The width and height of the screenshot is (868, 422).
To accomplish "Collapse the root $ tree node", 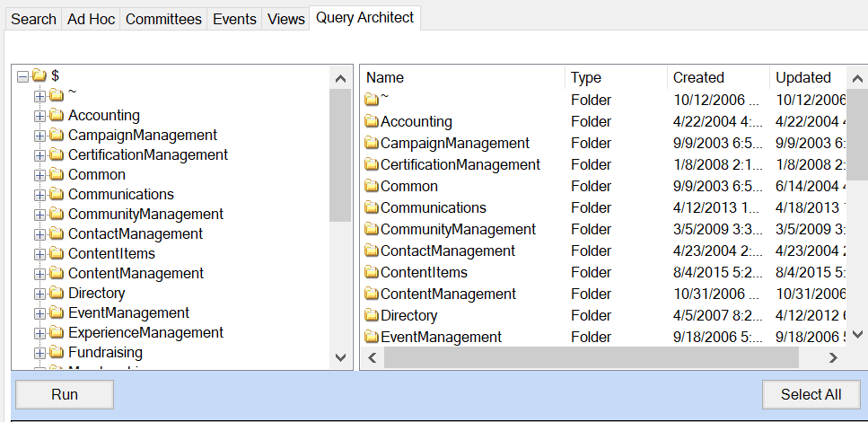I will coord(22,75).
